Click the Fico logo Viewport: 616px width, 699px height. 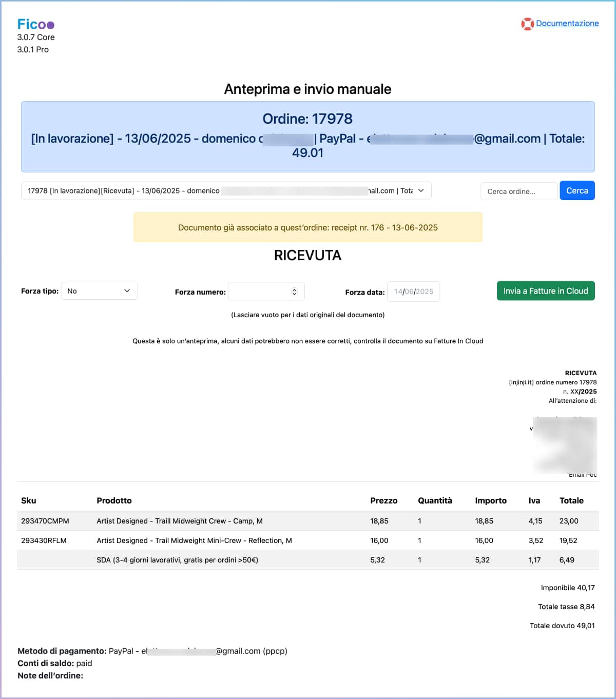click(35, 24)
